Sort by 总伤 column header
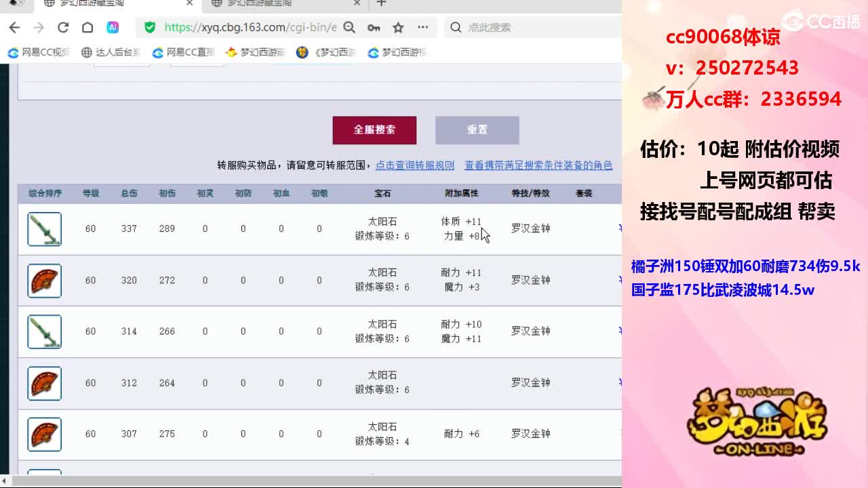Image resolution: width=868 pixels, height=488 pixels. (129, 193)
